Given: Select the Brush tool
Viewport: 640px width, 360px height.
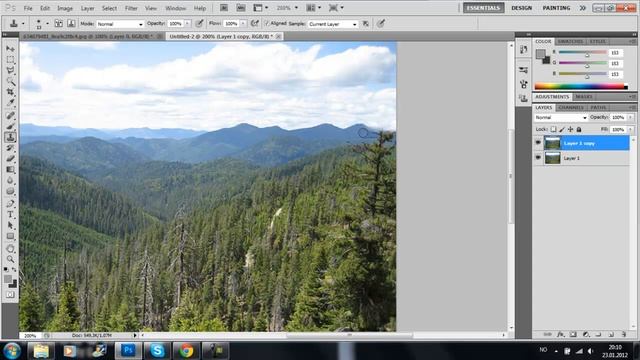Looking at the screenshot, I should click(10, 126).
